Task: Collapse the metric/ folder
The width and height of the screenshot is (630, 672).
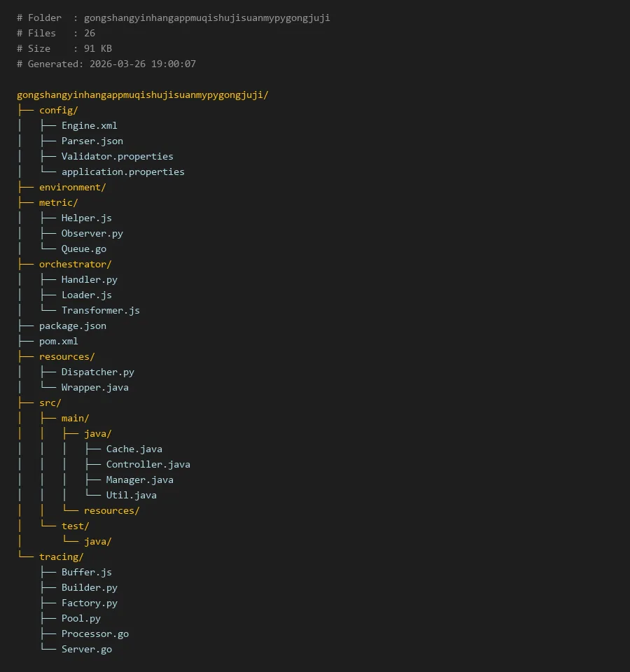Action: pyautogui.click(x=58, y=202)
